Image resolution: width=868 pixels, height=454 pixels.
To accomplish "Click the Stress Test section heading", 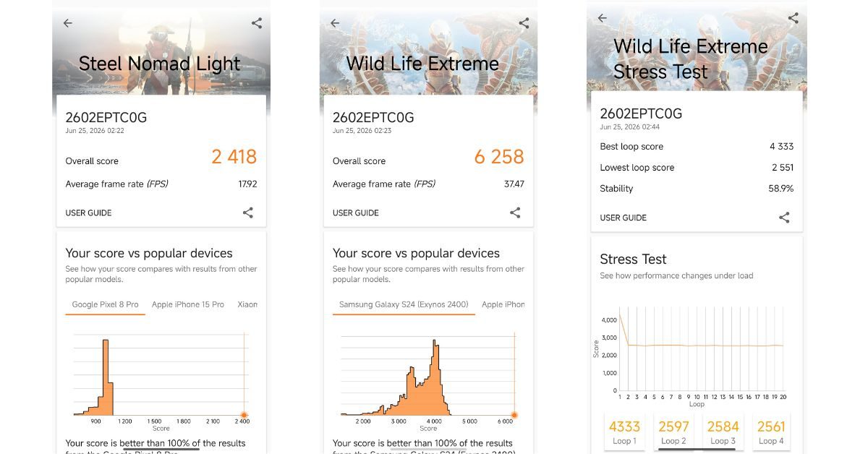I will [633, 259].
